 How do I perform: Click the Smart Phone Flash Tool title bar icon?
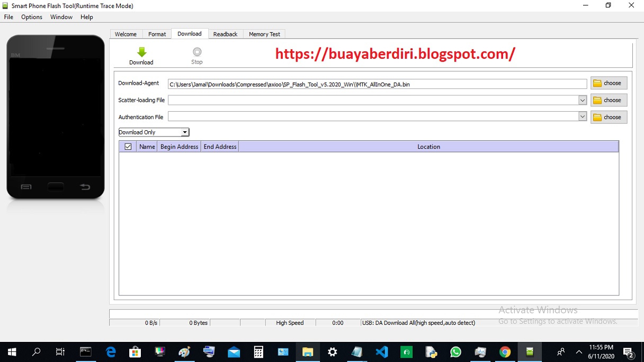pyautogui.click(x=5, y=5)
